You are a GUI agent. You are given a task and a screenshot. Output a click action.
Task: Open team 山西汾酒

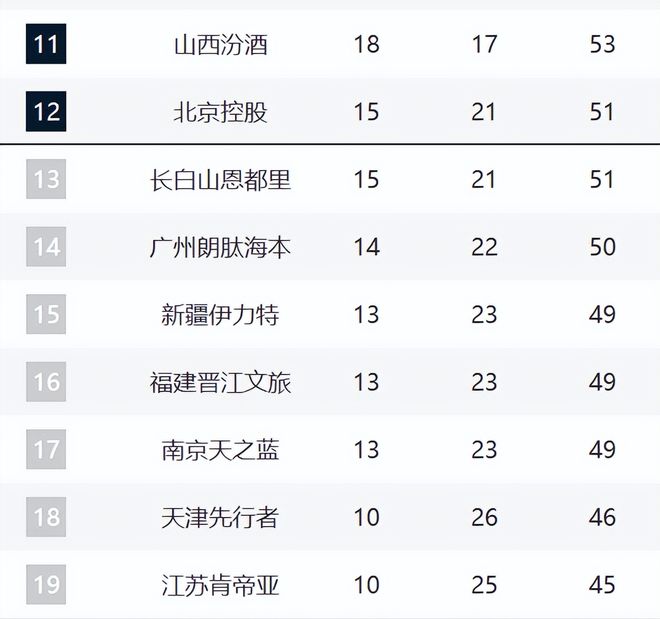pyautogui.click(x=220, y=45)
